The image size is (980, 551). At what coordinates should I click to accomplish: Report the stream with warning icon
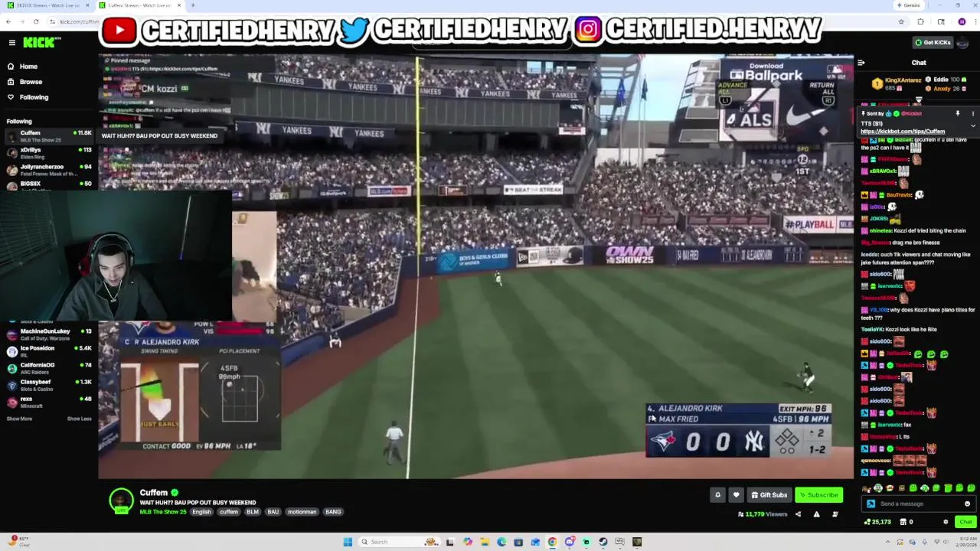(816, 514)
